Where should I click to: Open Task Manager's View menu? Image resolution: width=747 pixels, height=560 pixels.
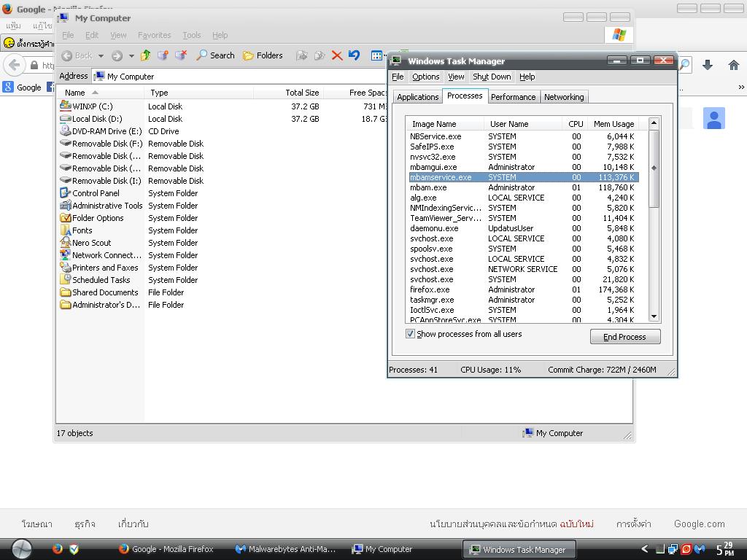456,77
